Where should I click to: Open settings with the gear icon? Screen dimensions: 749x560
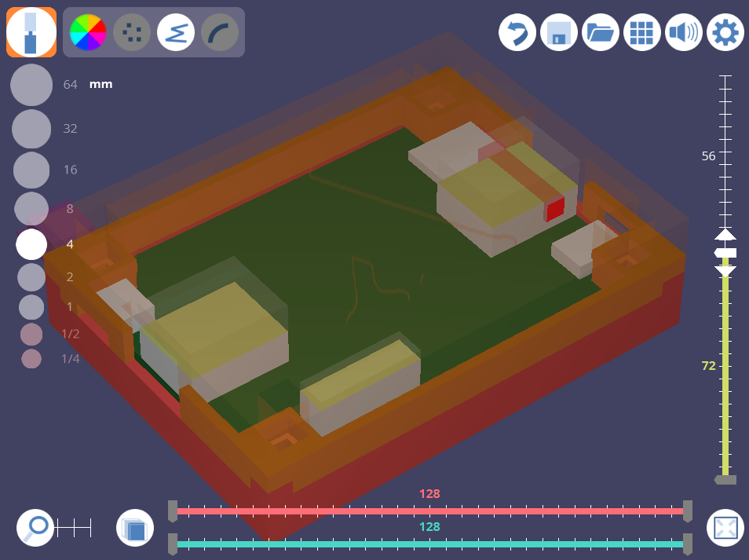click(x=725, y=33)
